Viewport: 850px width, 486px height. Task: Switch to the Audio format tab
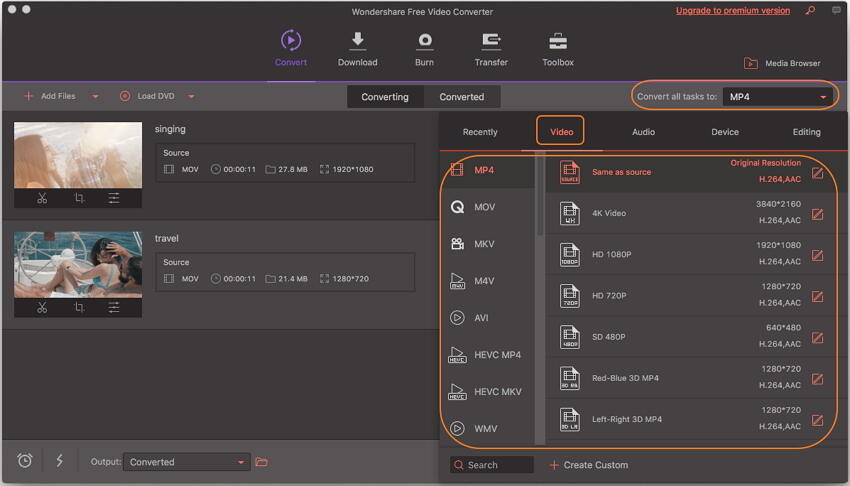(x=643, y=132)
